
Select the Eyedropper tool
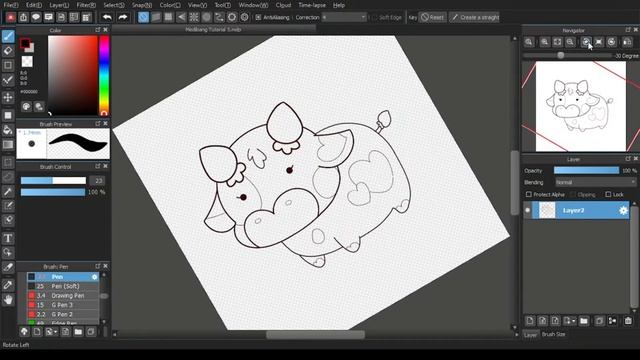click(8, 285)
